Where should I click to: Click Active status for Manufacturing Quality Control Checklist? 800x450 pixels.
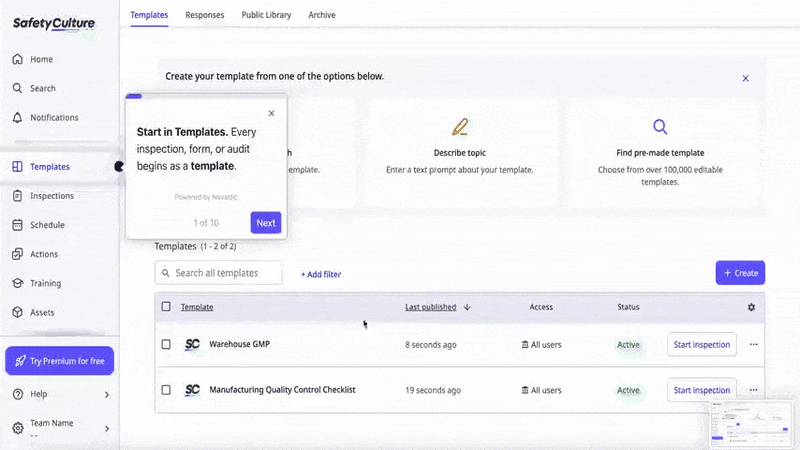point(628,390)
